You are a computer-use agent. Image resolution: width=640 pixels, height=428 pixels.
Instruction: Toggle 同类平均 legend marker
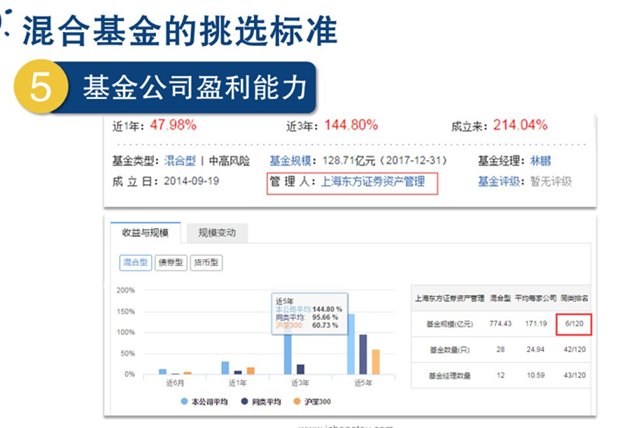244,401
